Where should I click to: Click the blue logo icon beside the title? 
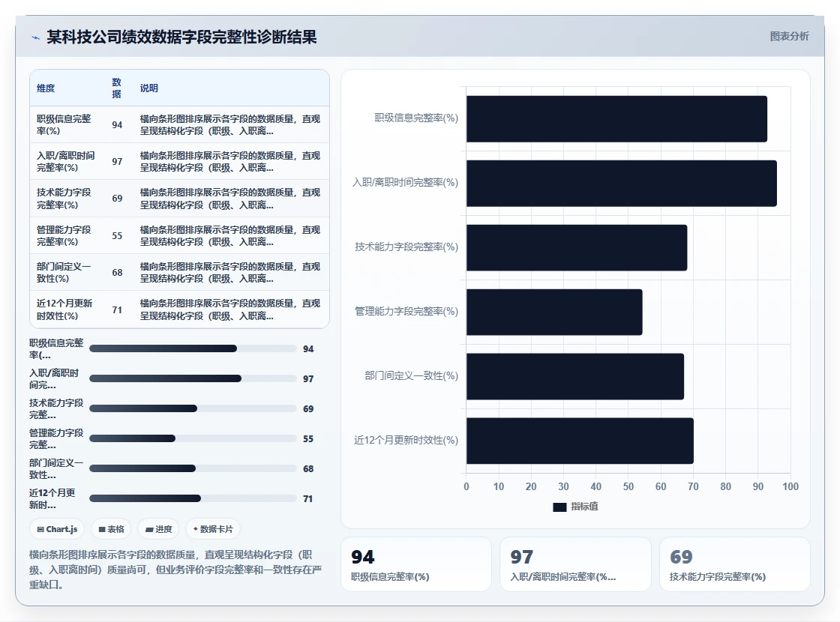(36, 37)
